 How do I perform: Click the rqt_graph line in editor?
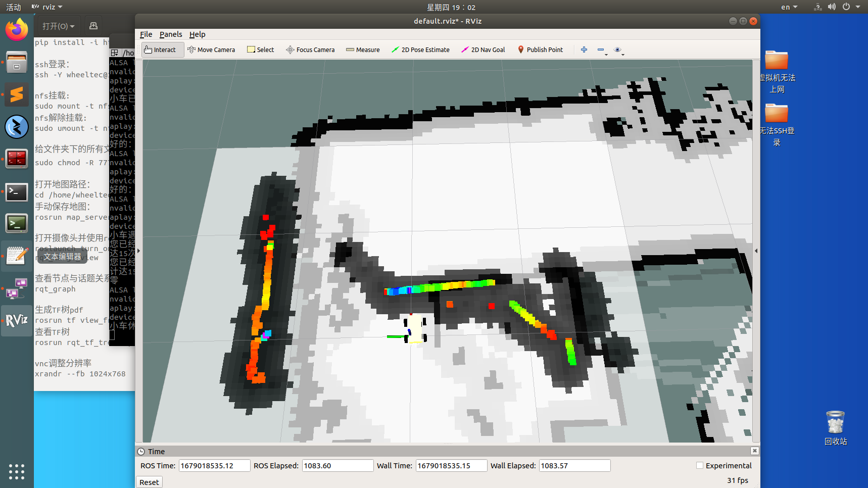(55, 289)
